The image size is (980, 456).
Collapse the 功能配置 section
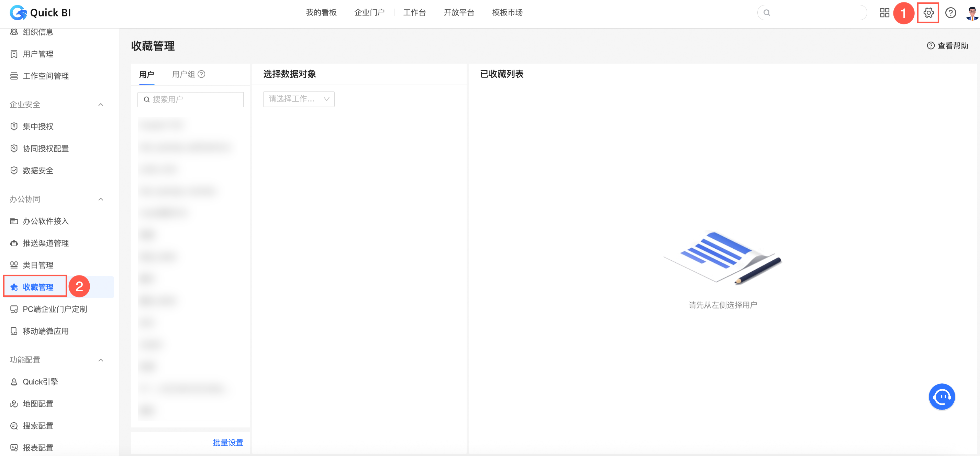pos(101,360)
